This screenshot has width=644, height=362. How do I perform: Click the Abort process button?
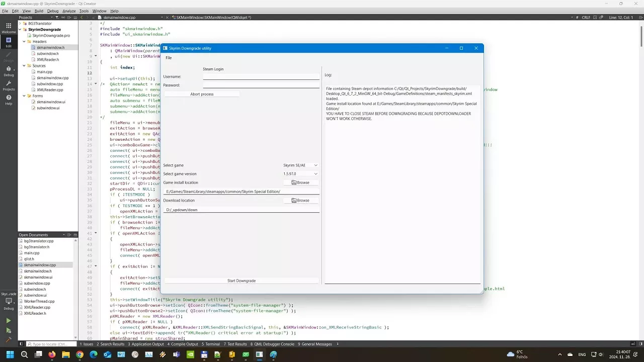(x=202, y=94)
